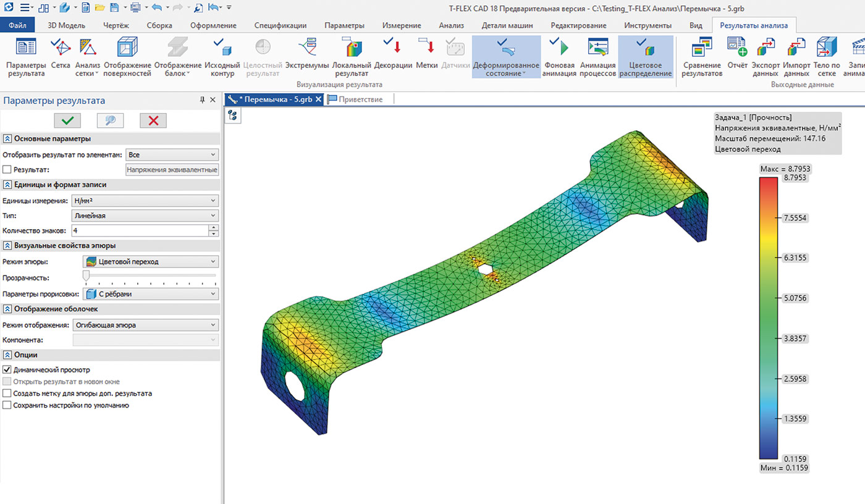Enable Сохранить настройки по умолчанию
This screenshot has height=504, width=865.
coord(7,405)
